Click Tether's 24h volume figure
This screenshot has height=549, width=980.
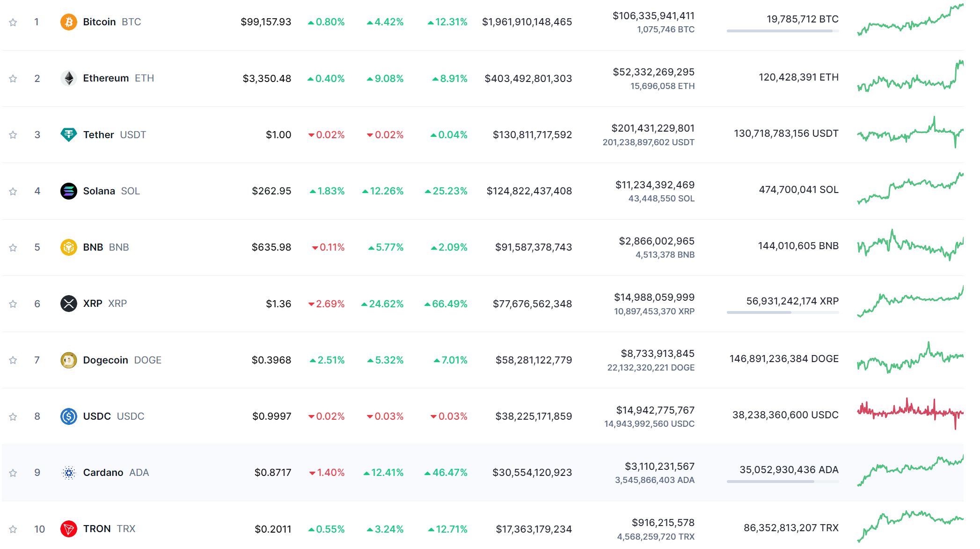tap(652, 128)
